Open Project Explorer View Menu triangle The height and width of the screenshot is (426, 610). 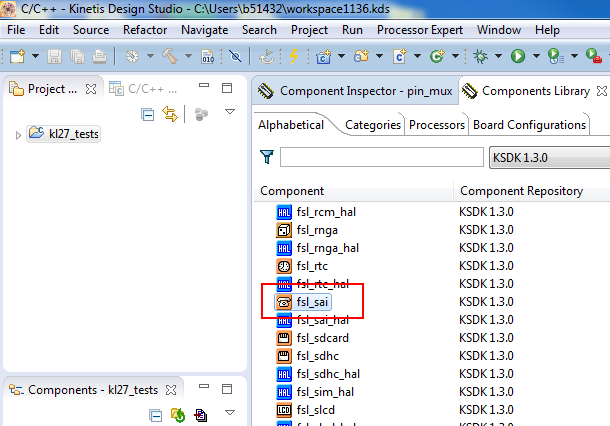pos(230,112)
